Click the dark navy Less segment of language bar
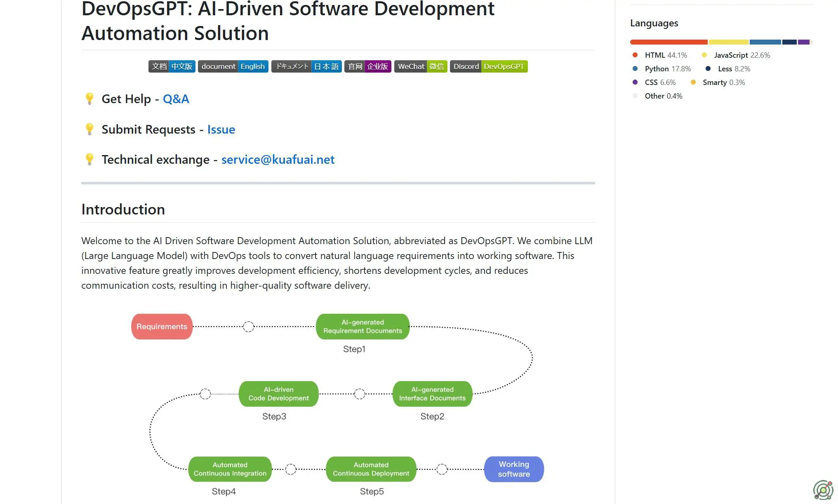Viewport: 838px width, 504px height. point(789,42)
